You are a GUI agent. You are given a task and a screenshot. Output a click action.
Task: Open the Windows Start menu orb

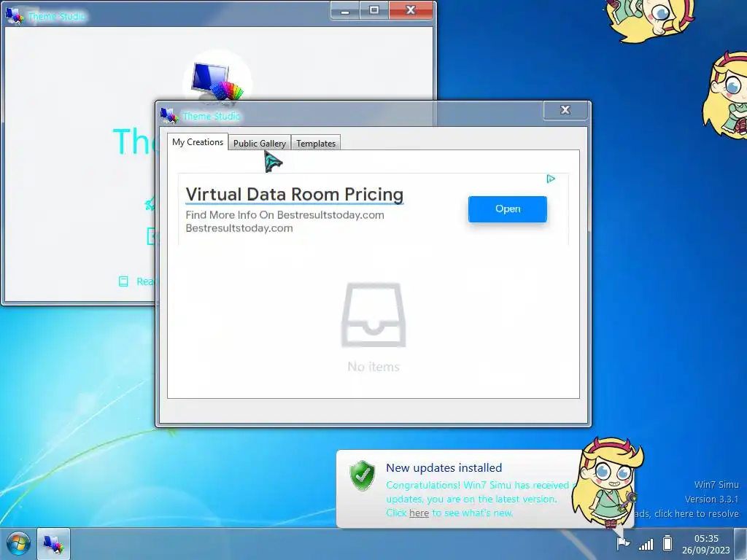[x=18, y=543]
